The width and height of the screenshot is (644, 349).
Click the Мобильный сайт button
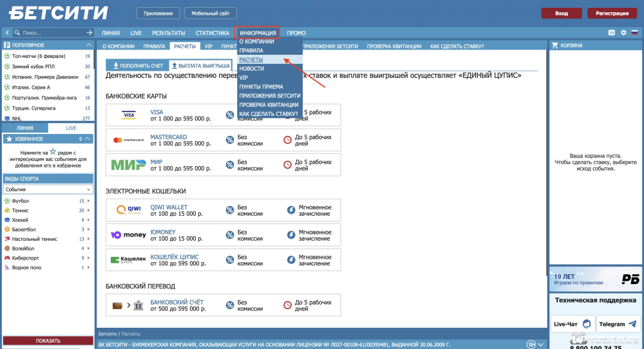pyautogui.click(x=211, y=13)
